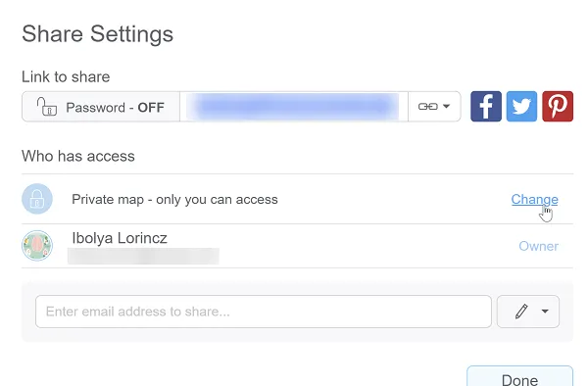588x386 pixels.
Task: Focus the email address to share field
Action: (x=264, y=312)
